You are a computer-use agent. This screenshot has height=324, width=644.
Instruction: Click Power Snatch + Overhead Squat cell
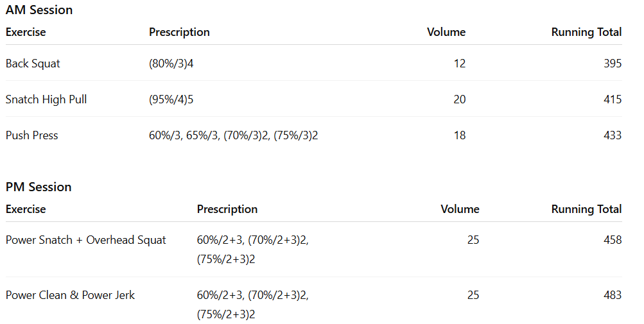coord(86,240)
